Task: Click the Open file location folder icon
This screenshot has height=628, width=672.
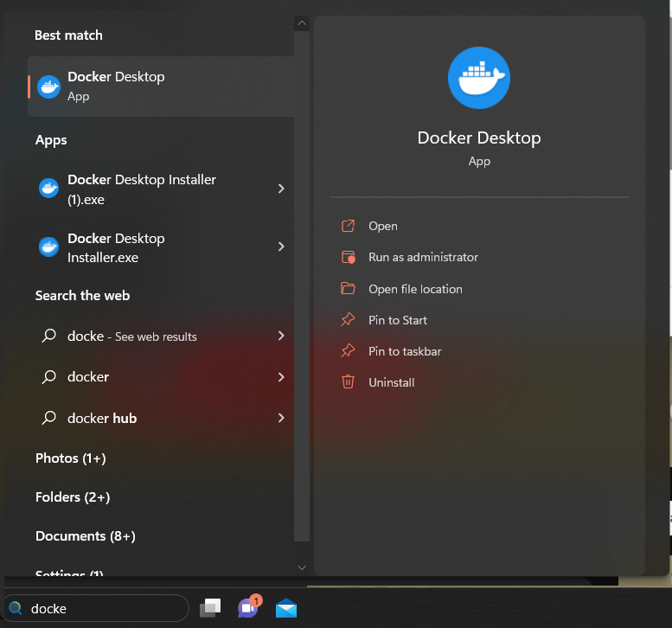Action: [348, 289]
